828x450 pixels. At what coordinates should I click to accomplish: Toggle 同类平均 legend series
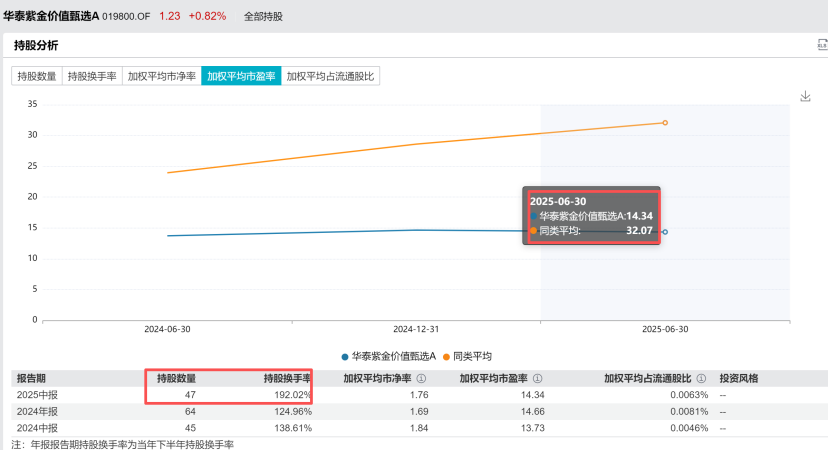coord(467,357)
